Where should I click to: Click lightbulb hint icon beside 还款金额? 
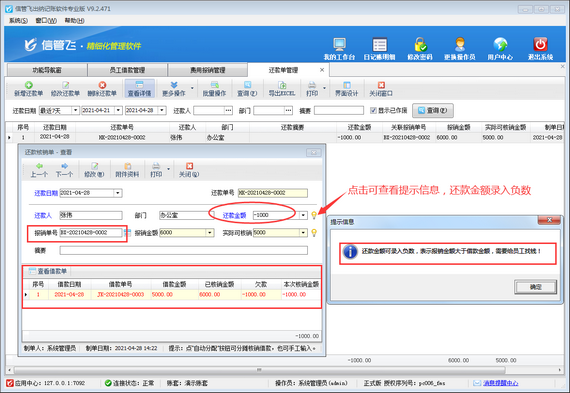click(x=314, y=215)
